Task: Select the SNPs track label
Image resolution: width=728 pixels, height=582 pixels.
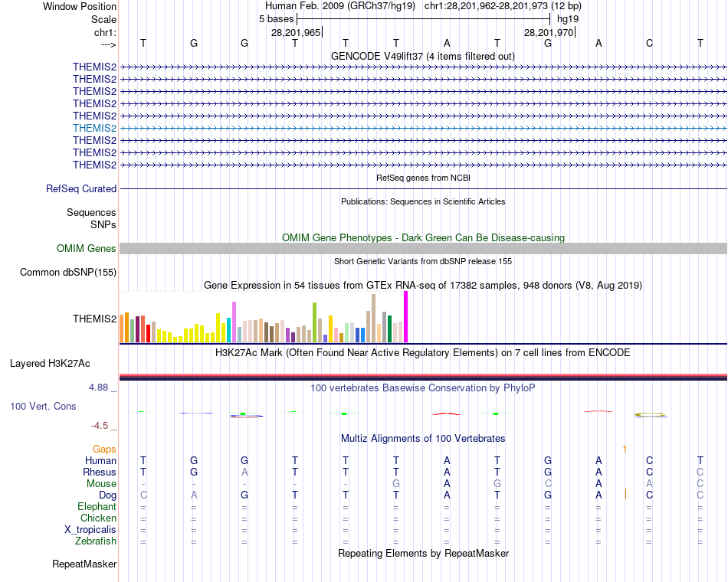Action: pyautogui.click(x=103, y=224)
